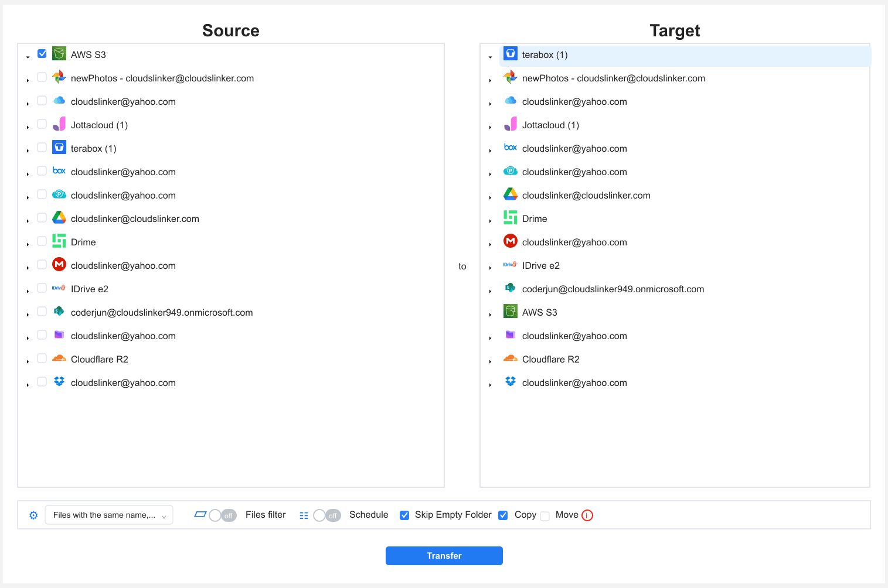This screenshot has height=588, width=888.
Task: Click the Dropbox icon in Target list
Action: 511,382
